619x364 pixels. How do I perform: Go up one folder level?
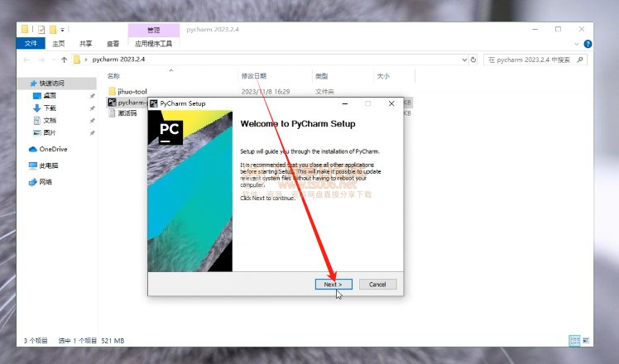tap(65, 60)
